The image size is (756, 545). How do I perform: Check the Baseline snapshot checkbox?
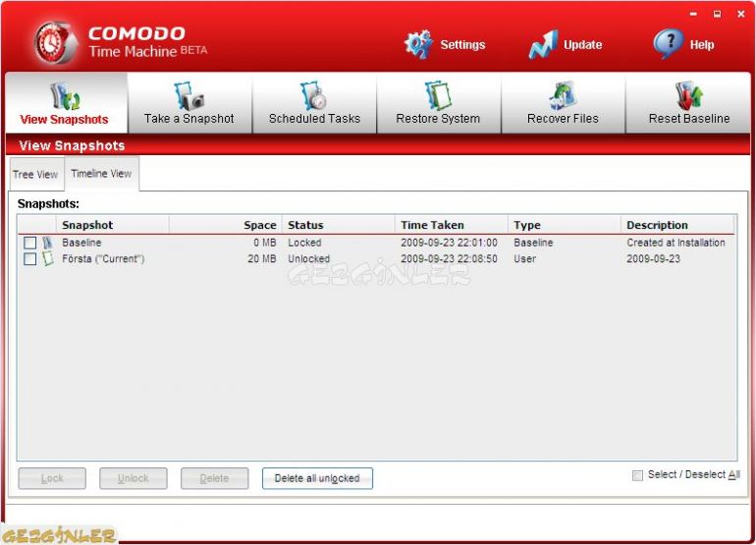[x=29, y=243]
